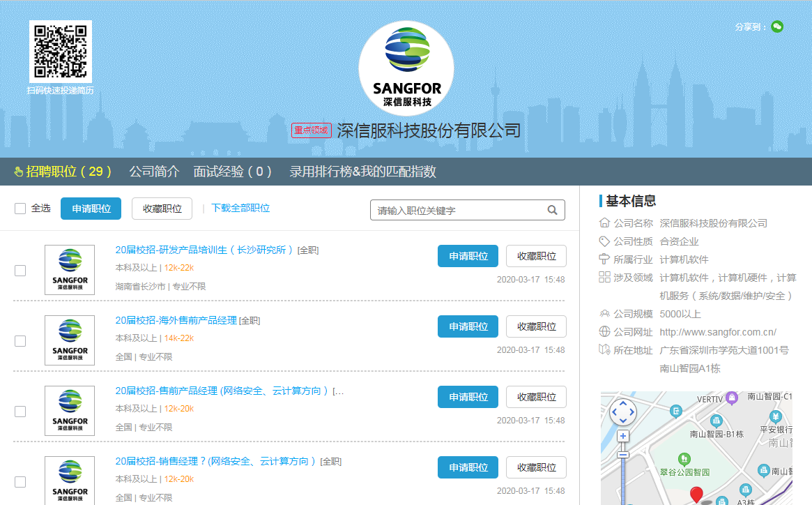
Task: Click the red location pin on map
Action: [x=696, y=495]
